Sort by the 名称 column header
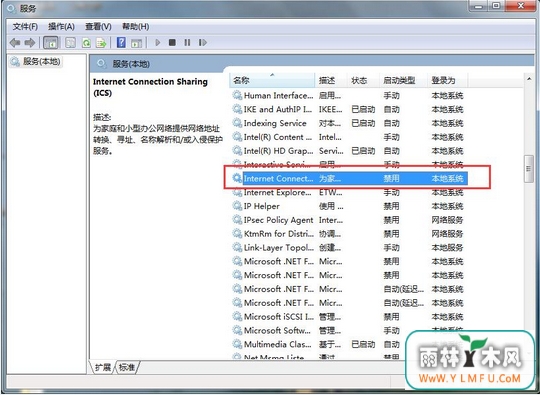Viewport: 540px width, 395px height. pyautogui.click(x=272, y=81)
